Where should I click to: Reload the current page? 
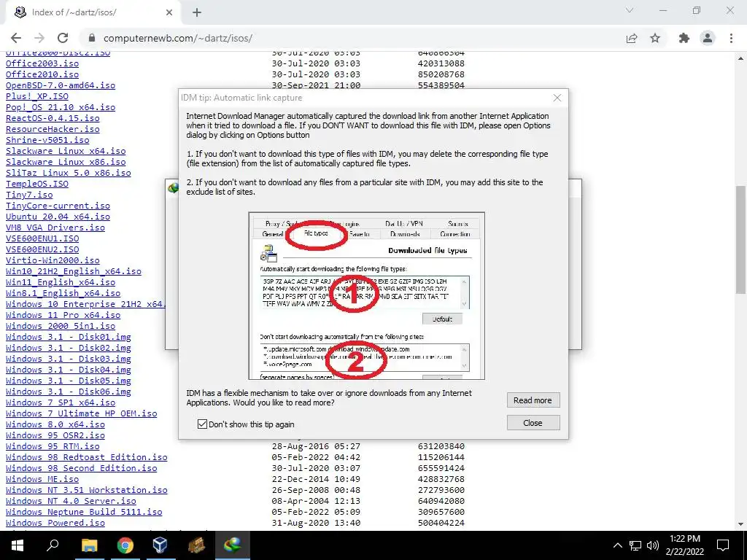coord(63,38)
